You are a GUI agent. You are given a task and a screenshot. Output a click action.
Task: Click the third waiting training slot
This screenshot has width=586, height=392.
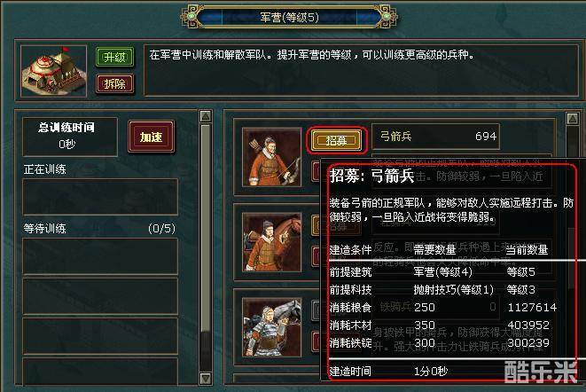100,336
